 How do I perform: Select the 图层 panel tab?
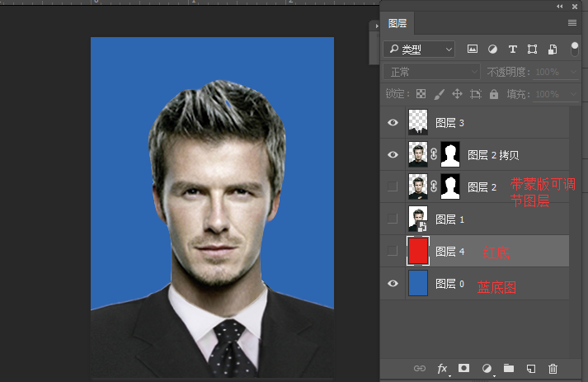[x=397, y=23]
